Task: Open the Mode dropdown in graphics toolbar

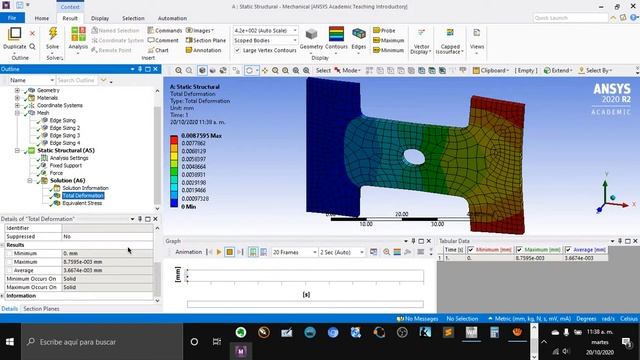Action: coord(348,71)
